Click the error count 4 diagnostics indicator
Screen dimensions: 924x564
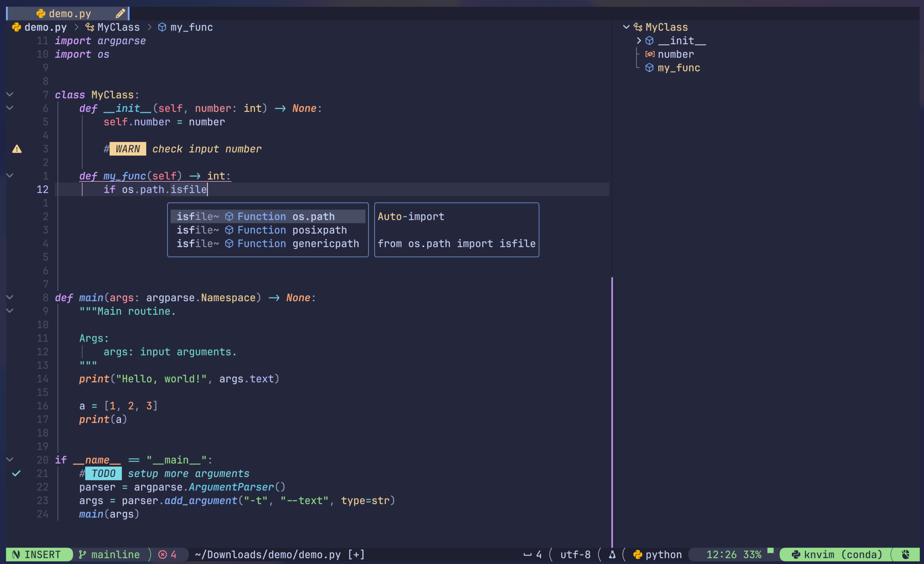click(x=167, y=555)
